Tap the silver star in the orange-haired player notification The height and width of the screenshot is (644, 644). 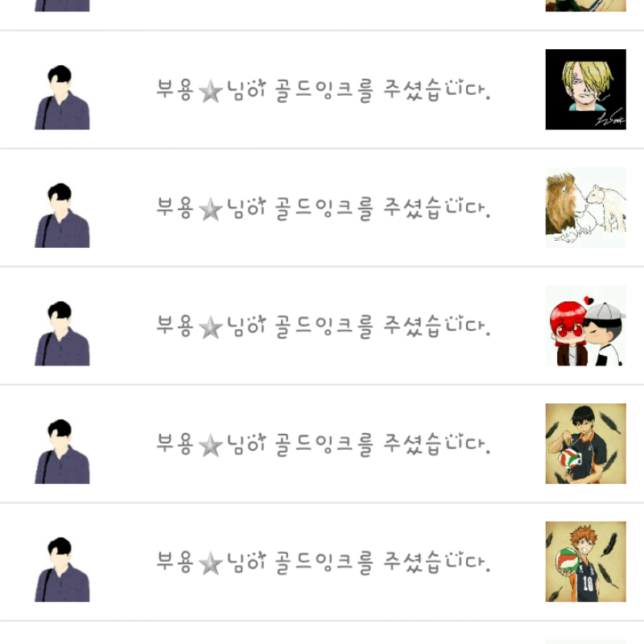point(211,563)
